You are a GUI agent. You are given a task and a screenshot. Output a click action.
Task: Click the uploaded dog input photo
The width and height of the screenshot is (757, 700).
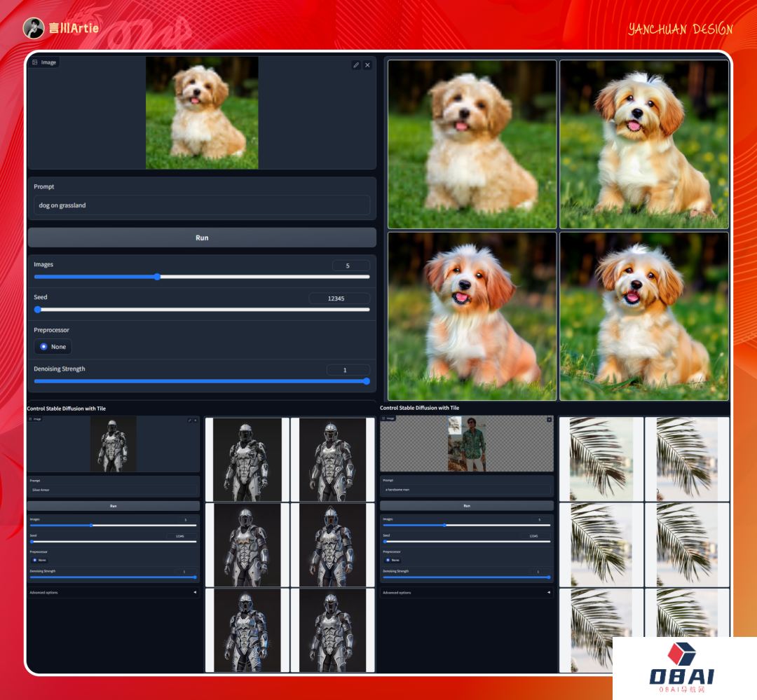202,113
